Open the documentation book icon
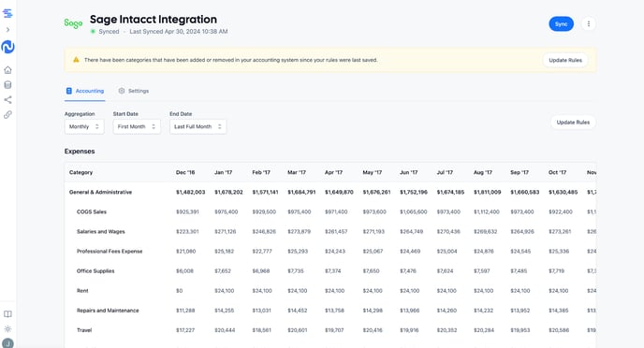Viewport: 644px width, 348px height. click(x=7, y=314)
